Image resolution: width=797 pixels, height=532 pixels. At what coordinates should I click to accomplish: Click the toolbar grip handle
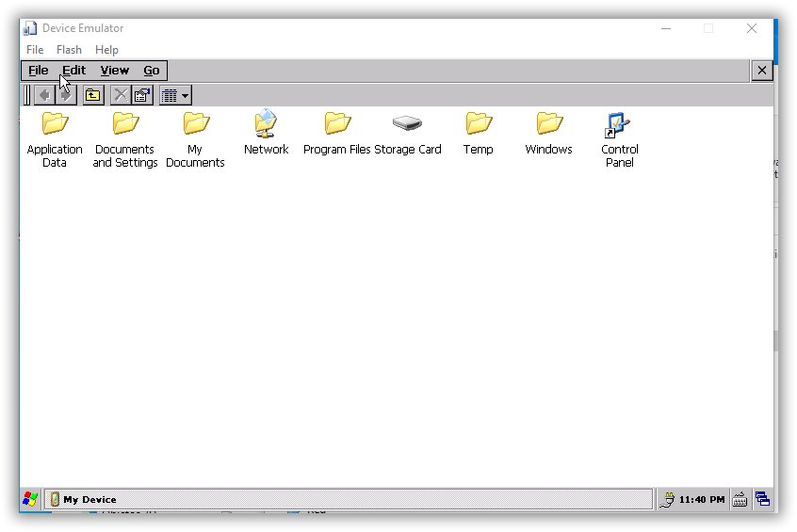point(27,95)
